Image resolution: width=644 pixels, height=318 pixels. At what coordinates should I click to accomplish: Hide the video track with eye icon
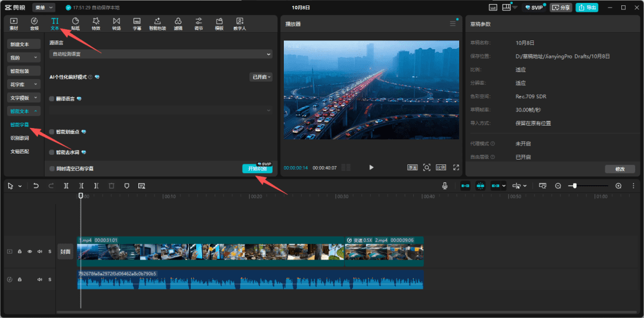30,251
